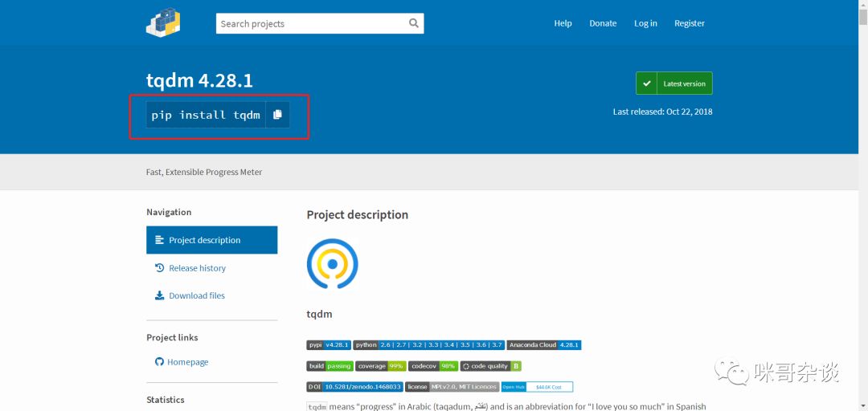Click the Download files arrow icon
This screenshot has height=411, width=868.
pos(159,295)
